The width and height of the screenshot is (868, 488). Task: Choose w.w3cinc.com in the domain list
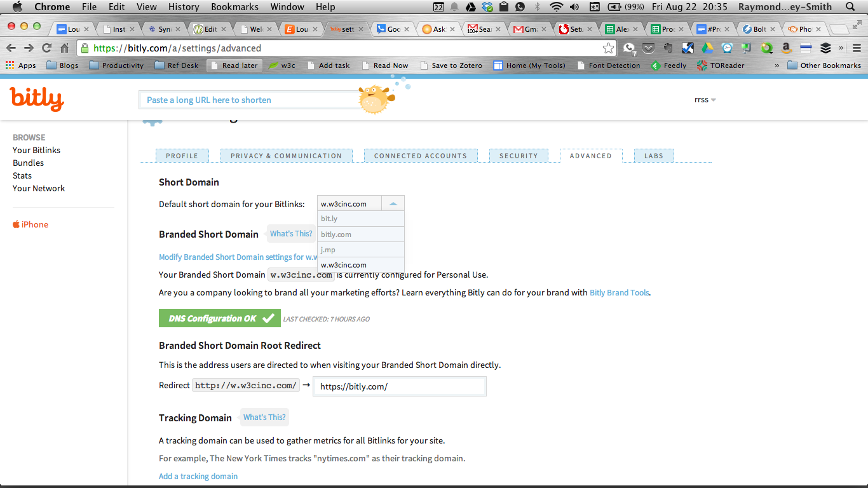[361, 265]
